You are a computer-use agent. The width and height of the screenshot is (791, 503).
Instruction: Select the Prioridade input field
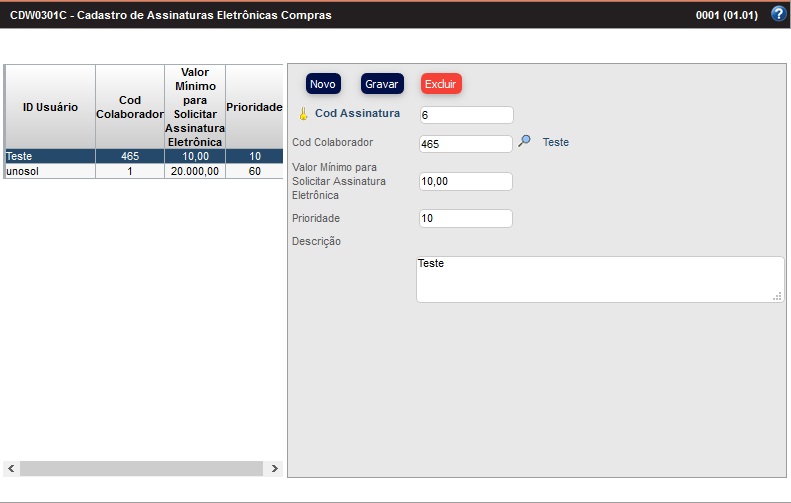pyautogui.click(x=466, y=218)
